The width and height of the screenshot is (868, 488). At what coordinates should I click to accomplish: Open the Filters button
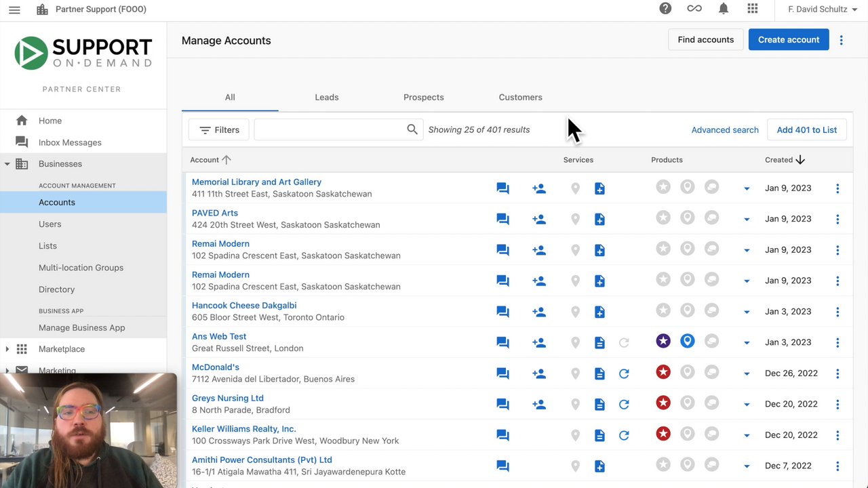(219, 129)
